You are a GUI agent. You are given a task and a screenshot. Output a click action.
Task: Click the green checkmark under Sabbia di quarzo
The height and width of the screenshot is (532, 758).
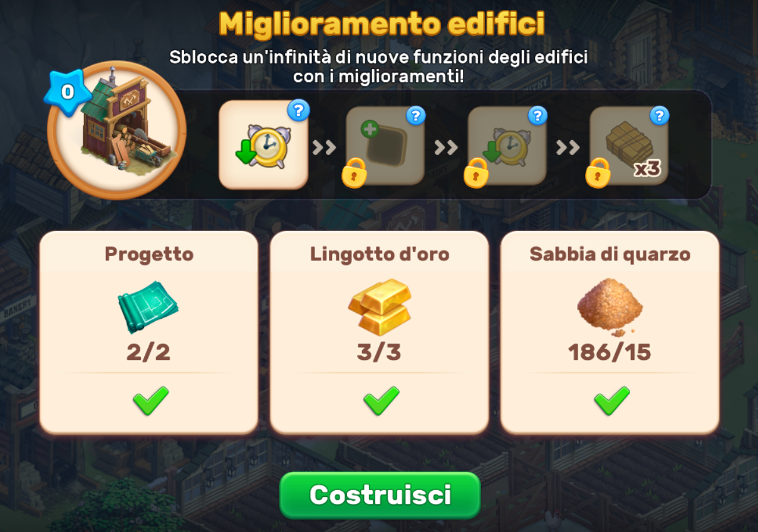pyautogui.click(x=611, y=401)
